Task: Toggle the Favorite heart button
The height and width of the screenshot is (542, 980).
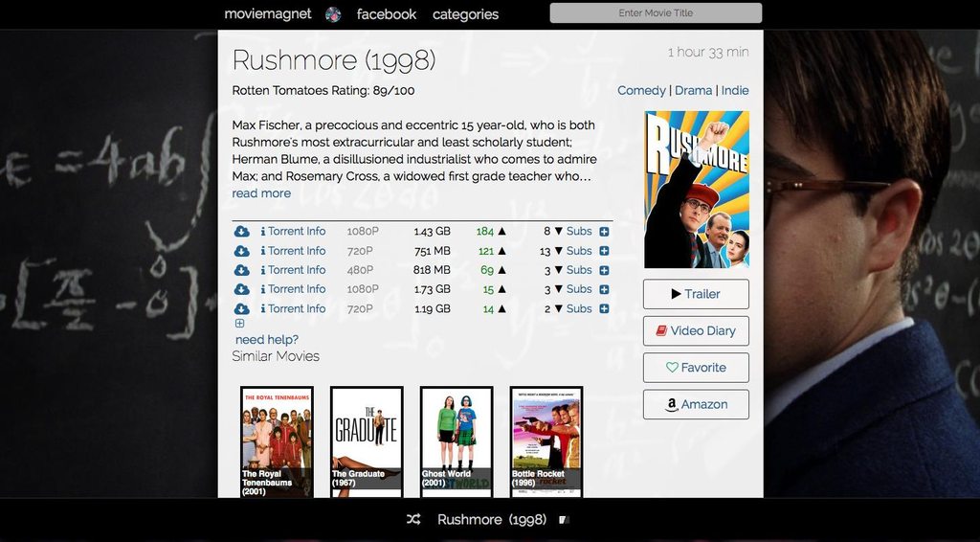Action: coord(696,368)
